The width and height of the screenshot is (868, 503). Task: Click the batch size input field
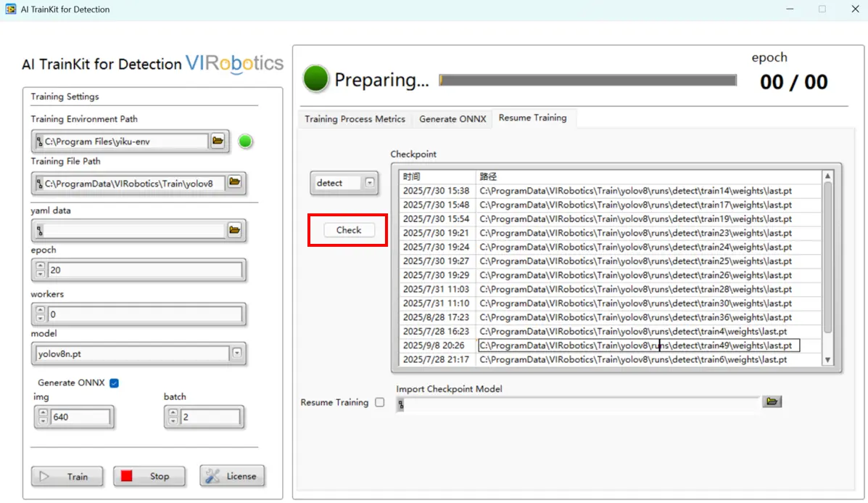pyautogui.click(x=210, y=417)
